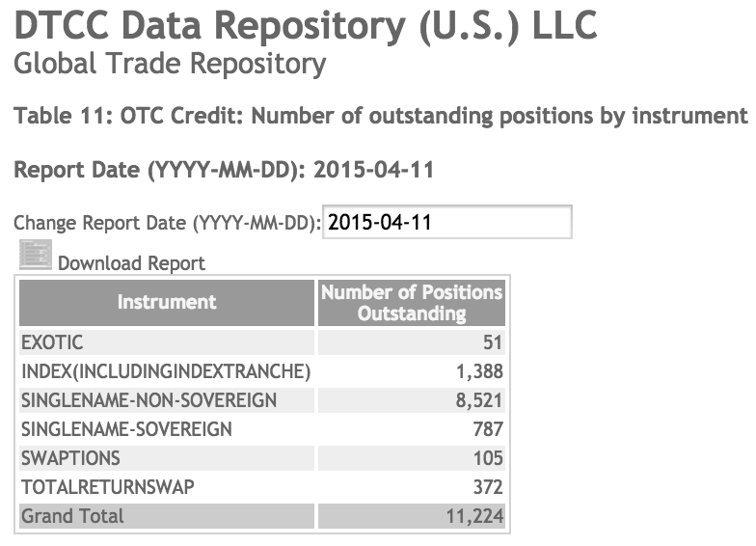
Task: Select the TOTALRETURNSWAP instrument cell
Action: coord(167,487)
